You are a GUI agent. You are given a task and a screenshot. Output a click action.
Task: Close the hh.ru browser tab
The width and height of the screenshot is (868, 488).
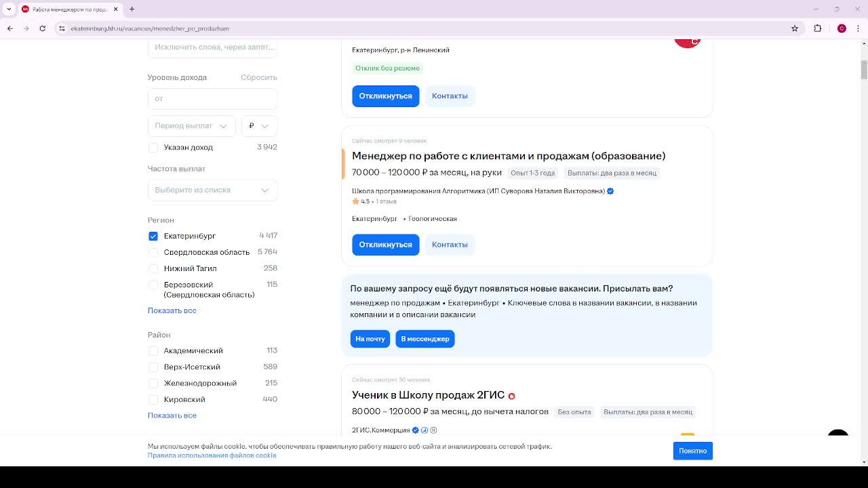[115, 9]
